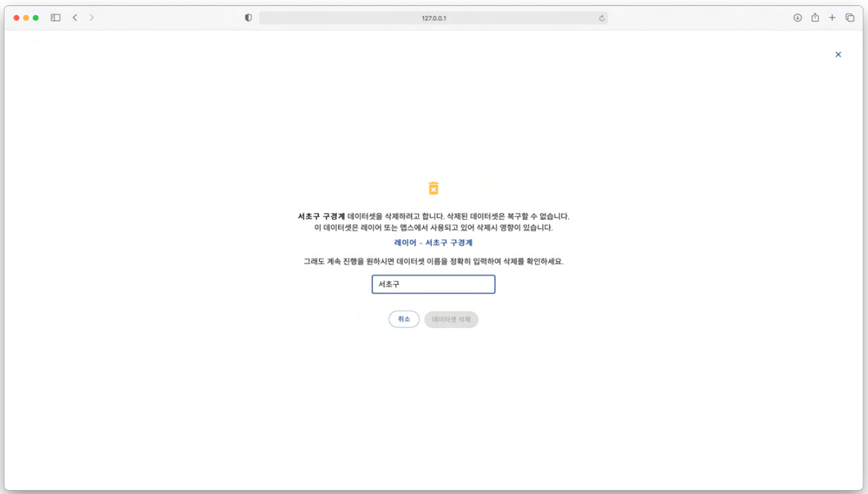Click the yellow trash can icon
The width and height of the screenshot is (868, 494).
pyautogui.click(x=433, y=188)
